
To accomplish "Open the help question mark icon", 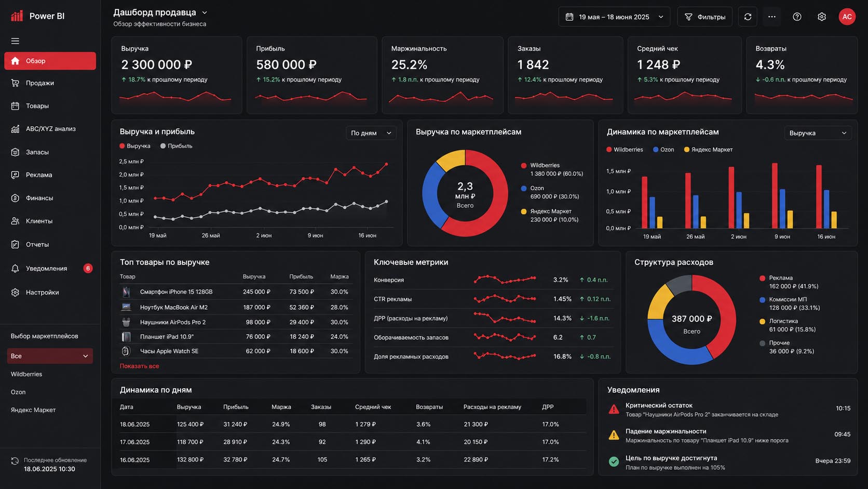I will click(x=797, y=17).
